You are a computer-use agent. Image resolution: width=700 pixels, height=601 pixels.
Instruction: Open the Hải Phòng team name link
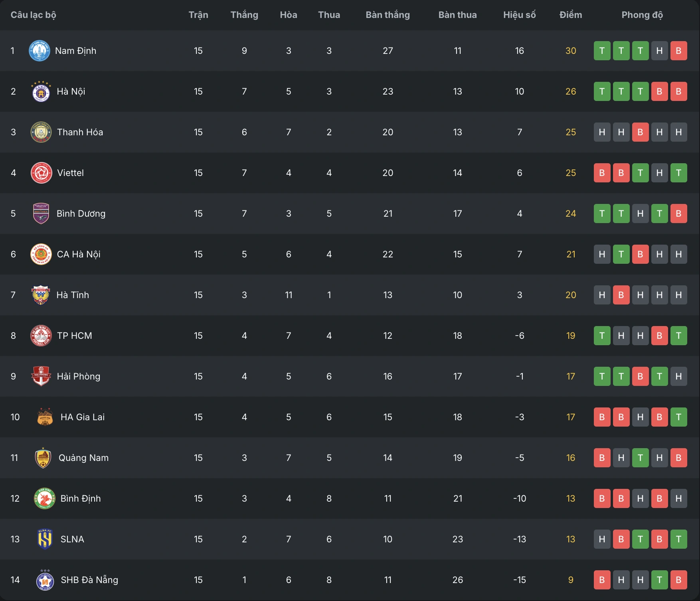[x=79, y=376]
